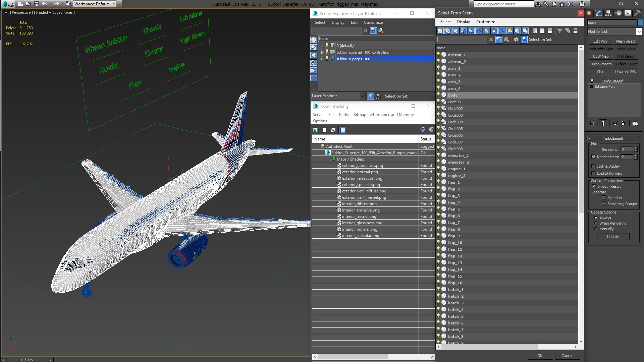Image resolution: width=644 pixels, height=362 pixels.
Task: Expand the Editable Poly stack entry
Action: pos(591,86)
